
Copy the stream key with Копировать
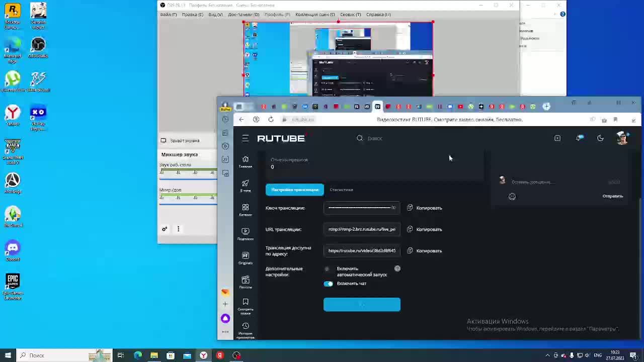425,208
